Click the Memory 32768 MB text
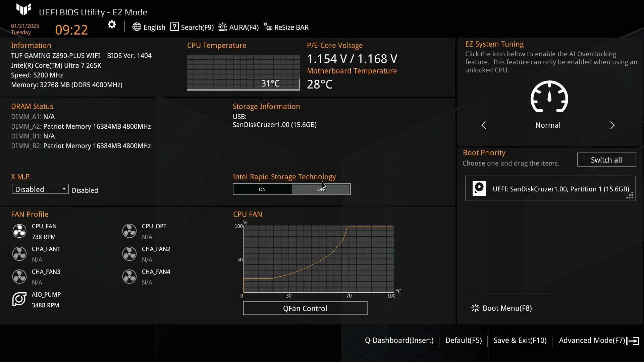The height and width of the screenshot is (362, 644). pyautogui.click(x=67, y=85)
